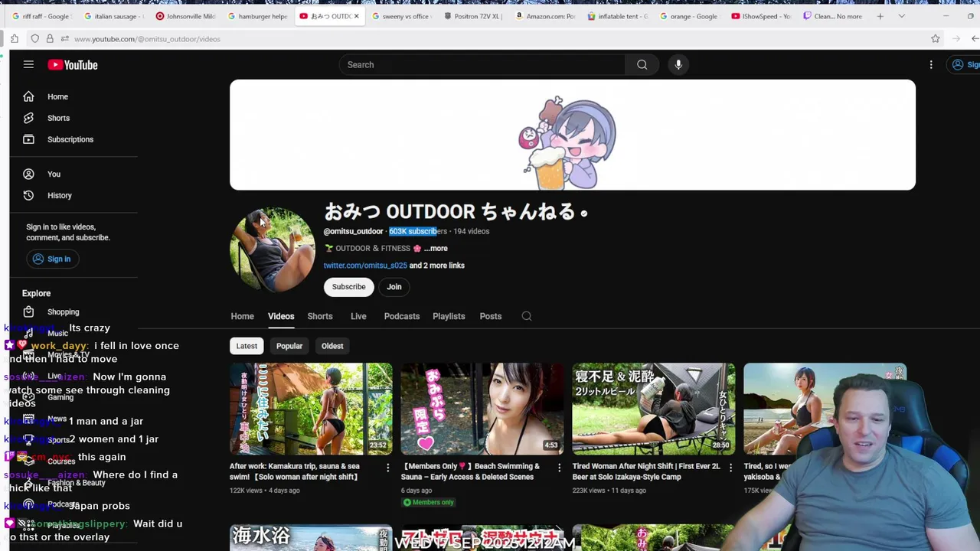Click the Home icon in sidebar
The width and height of the screenshot is (980, 551).
pos(28,96)
